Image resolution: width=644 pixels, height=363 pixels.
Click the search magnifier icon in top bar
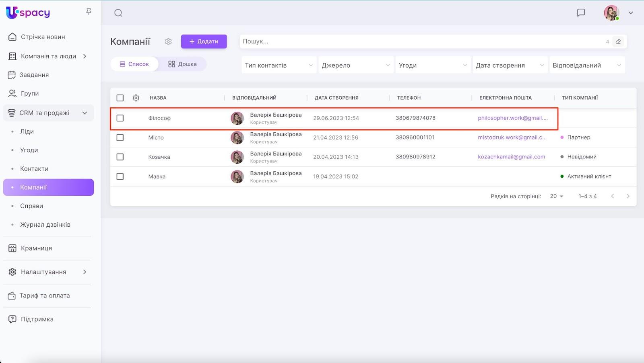pos(118,13)
